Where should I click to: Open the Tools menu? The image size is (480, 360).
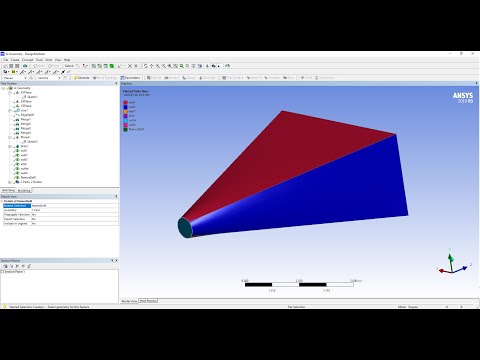[x=39, y=60]
